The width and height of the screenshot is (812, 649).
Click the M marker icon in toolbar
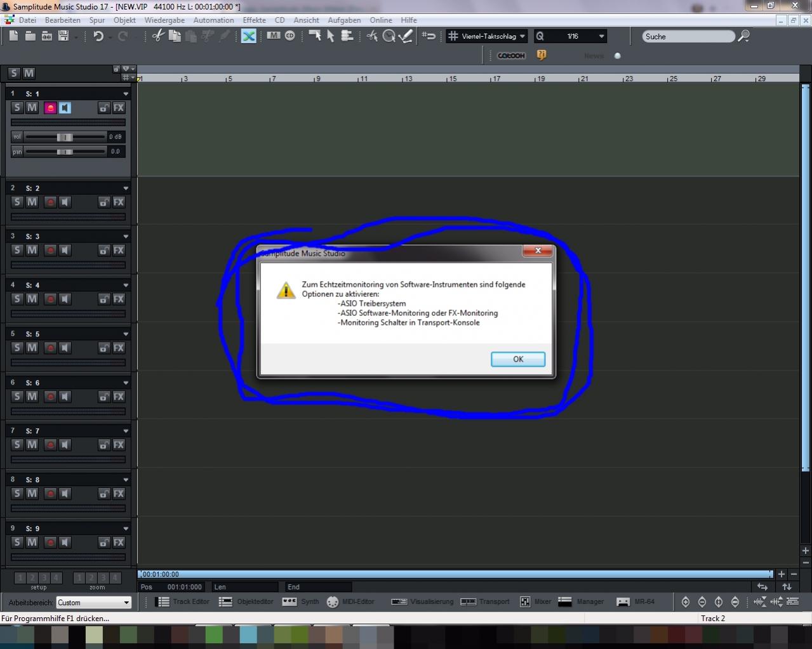click(273, 36)
